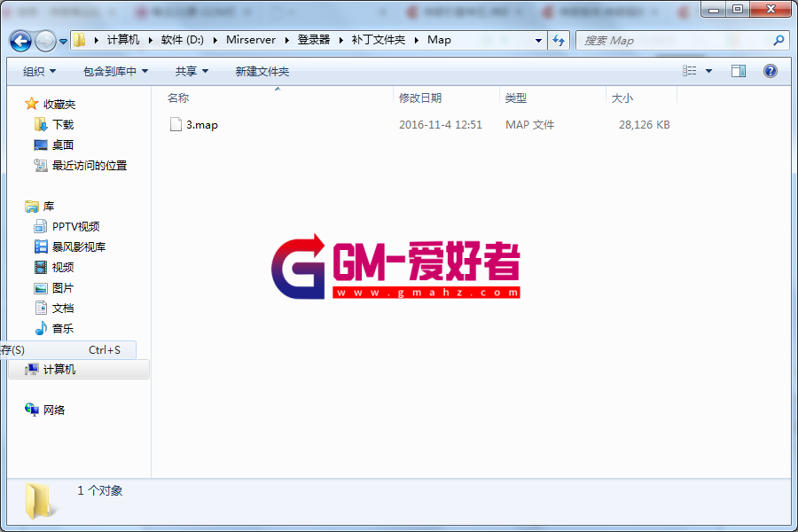
Task: Open the 视频 library
Action: tap(63, 267)
